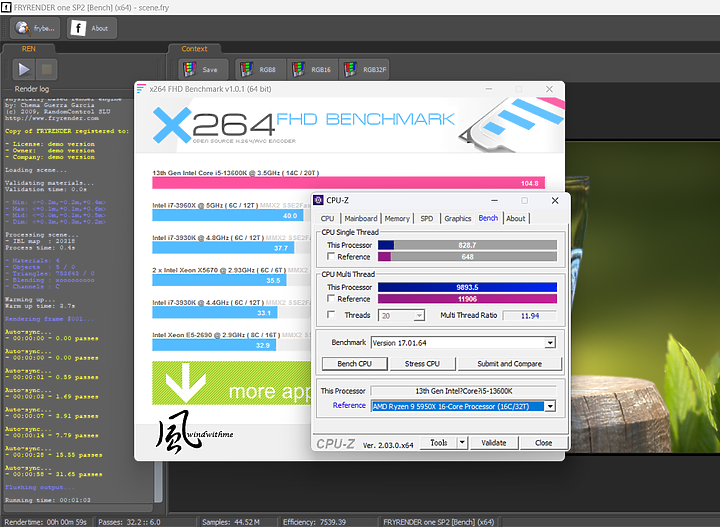Click the Stress CPU button
Image resolution: width=720 pixels, height=527 pixels.
422,364
